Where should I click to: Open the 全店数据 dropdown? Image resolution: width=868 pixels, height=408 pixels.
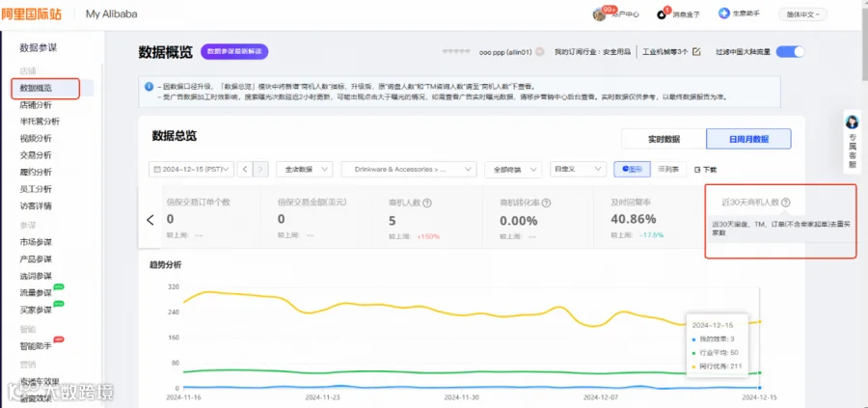tap(305, 170)
